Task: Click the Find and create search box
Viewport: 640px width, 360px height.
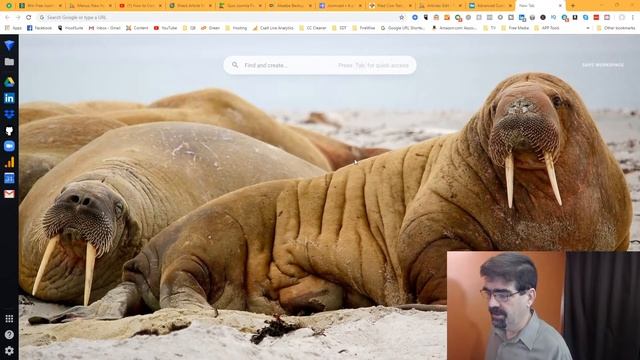Action: pyautogui.click(x=320, y=65)
